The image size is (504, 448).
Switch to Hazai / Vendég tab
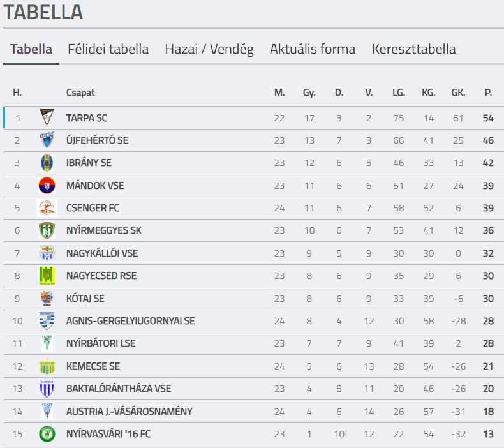209,49
